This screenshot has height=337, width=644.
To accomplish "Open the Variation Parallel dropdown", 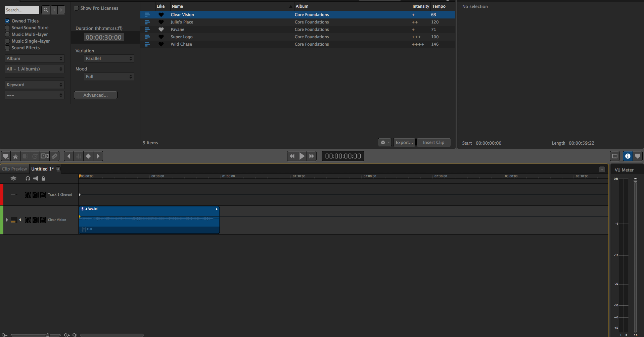I will tap(109, 58).
